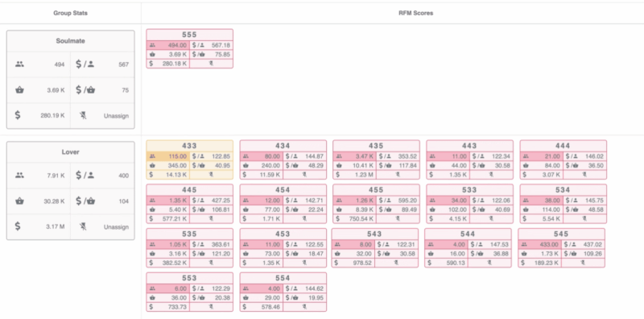Click the 3.47 K customers cell in card 435
644x319 pixels.
pos(354,156)
